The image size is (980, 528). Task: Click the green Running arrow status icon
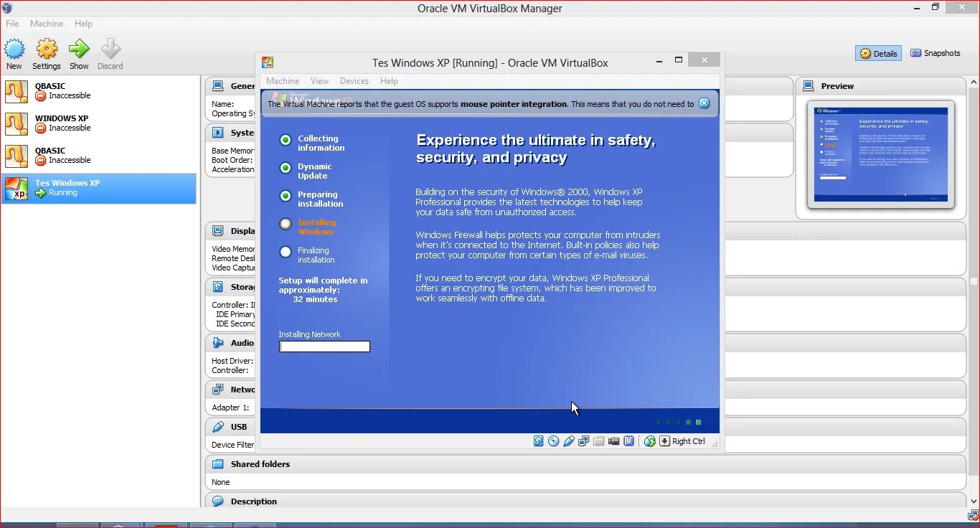click(x=41, y=193)
